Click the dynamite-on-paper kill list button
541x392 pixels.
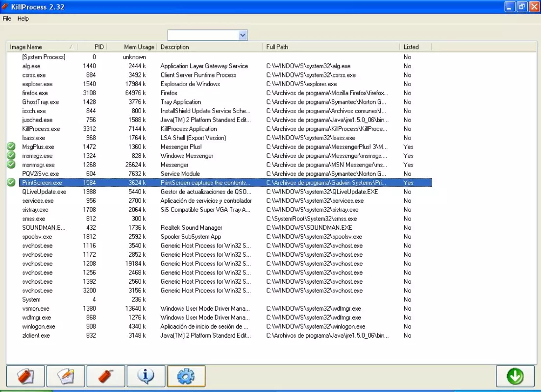click(25, 376)
